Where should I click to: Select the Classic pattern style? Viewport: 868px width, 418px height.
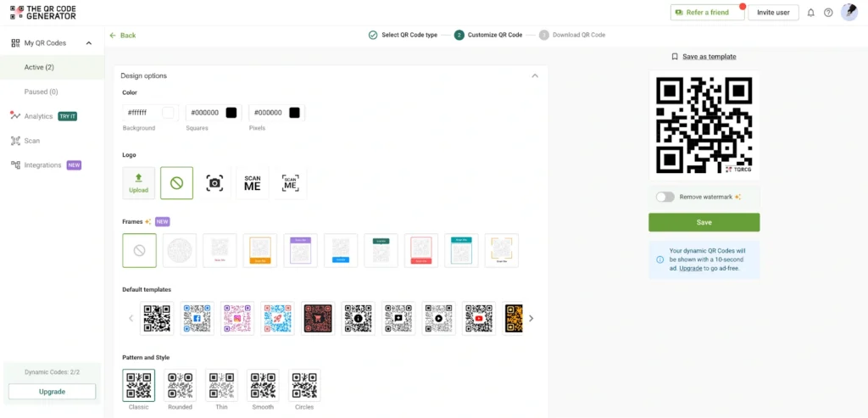click(x=139, y=385)
